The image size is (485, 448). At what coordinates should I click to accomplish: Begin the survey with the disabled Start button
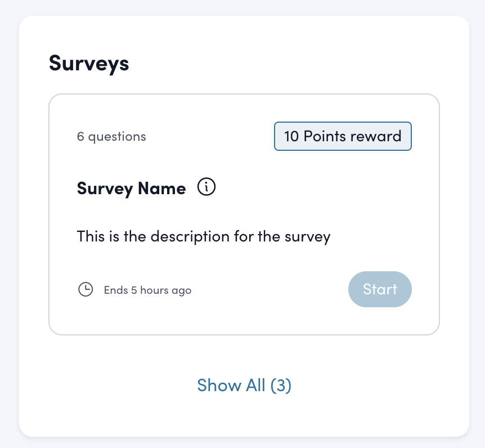pyautogui.click(x=380, y=289)
